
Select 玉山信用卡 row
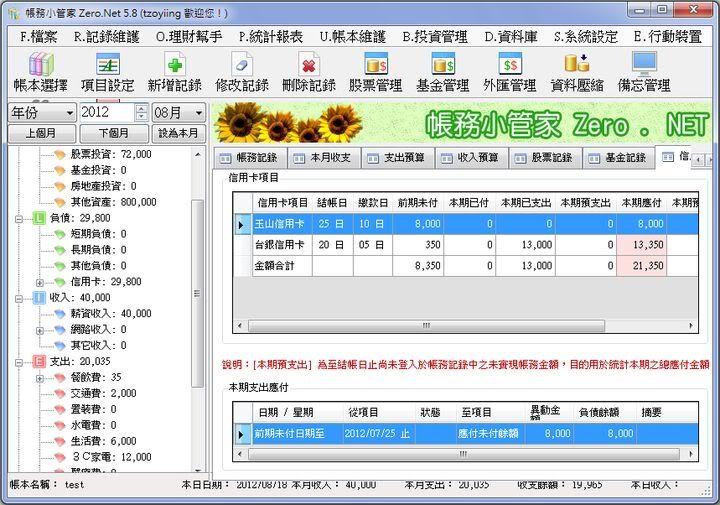pos(466,224)
